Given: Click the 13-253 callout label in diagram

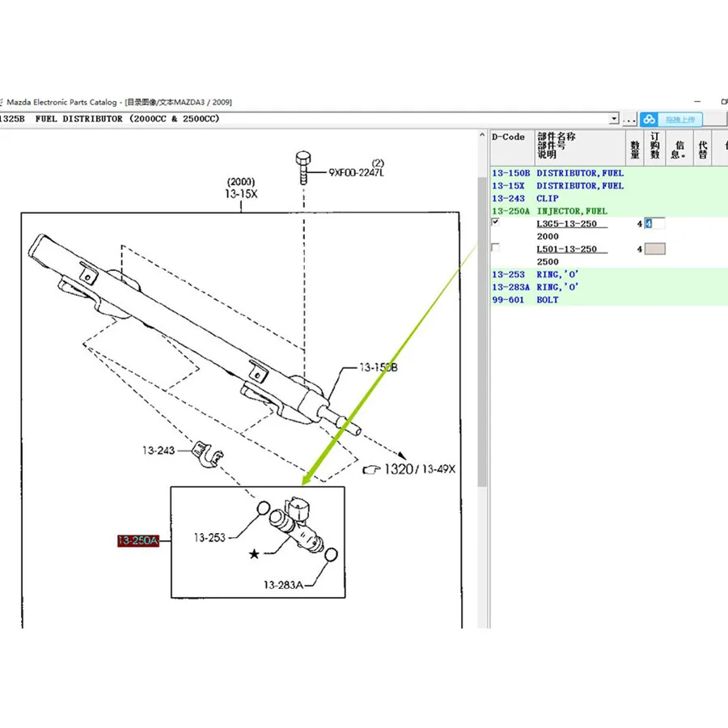Looking at the screenshot, I should [x=210, y=538].
